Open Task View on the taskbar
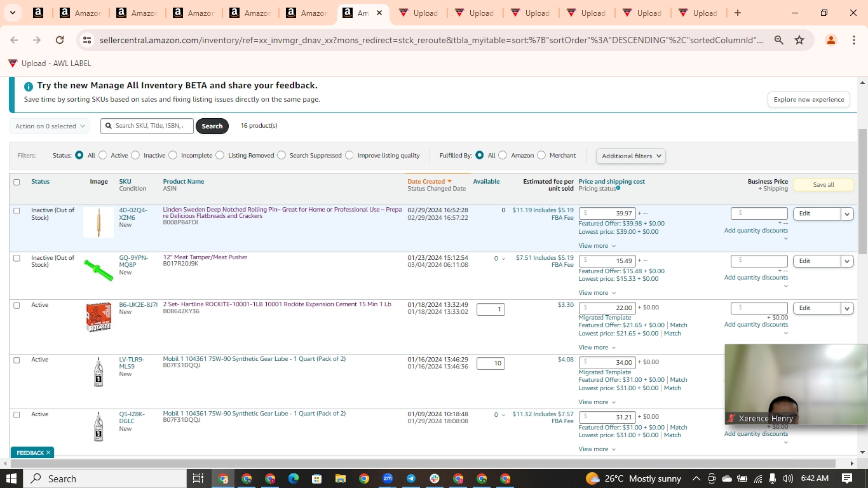Image resolution: width=868 pixels, height=488 pixels. (198, 478)
